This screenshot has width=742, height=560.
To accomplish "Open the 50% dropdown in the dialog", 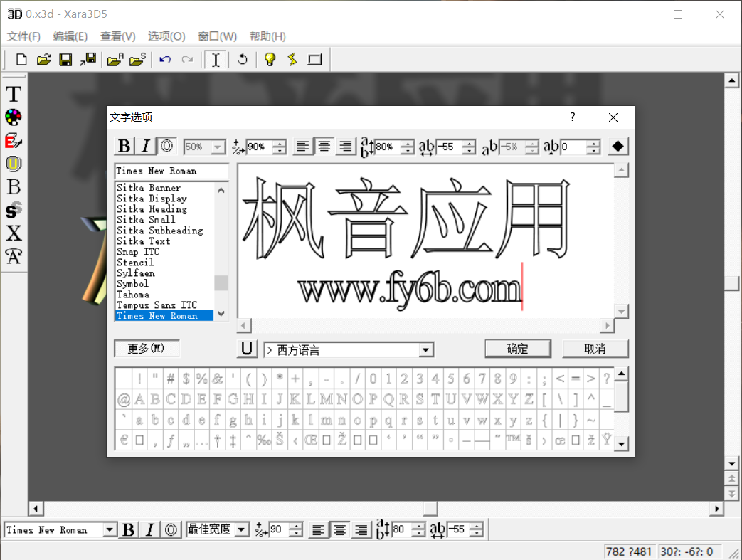I will (x=218, y=147).
